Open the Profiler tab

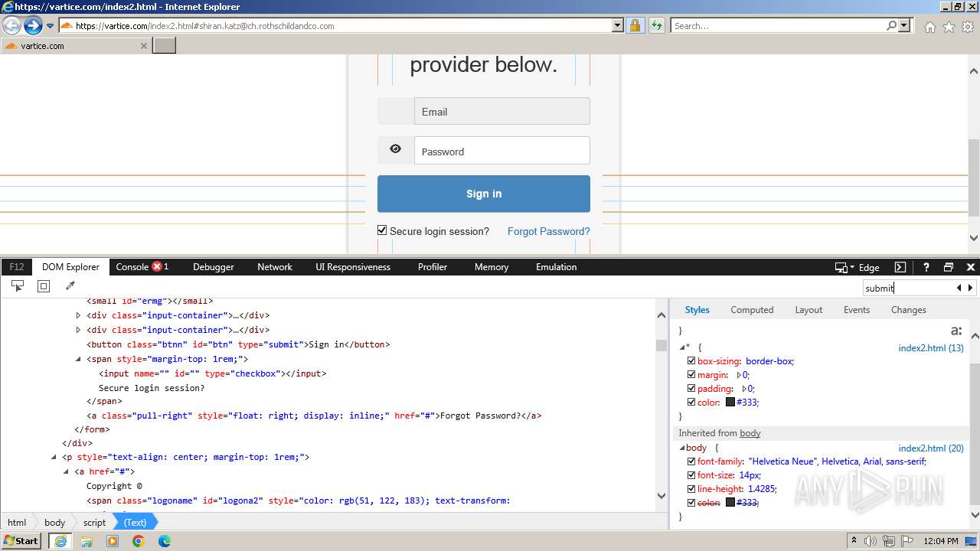[433, 267]
